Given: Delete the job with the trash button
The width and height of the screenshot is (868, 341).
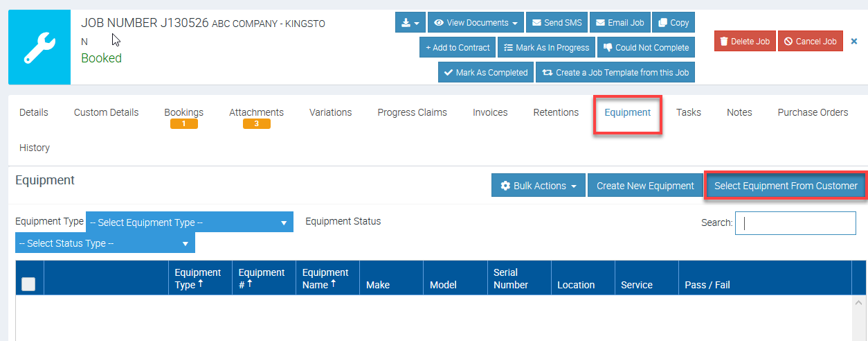Looking at the screenshot, I should (x=745, y=42).
